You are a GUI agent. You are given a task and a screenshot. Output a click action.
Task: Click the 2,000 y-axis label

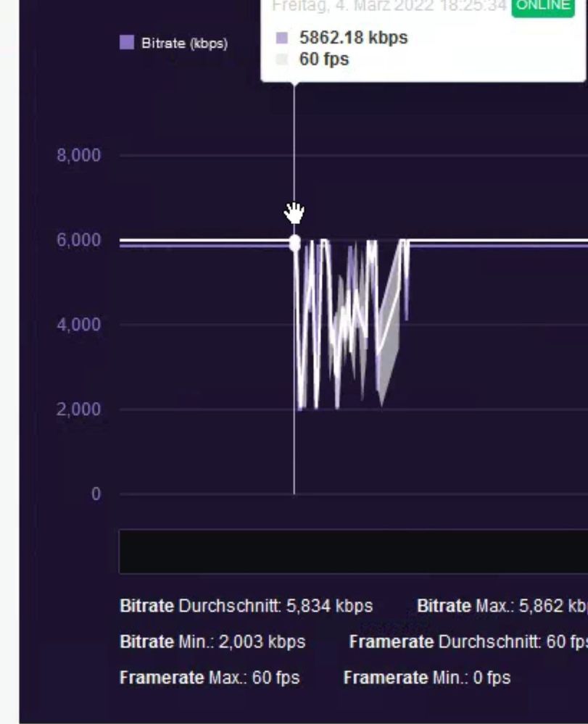pyautogui.click(x=78, y=409)
